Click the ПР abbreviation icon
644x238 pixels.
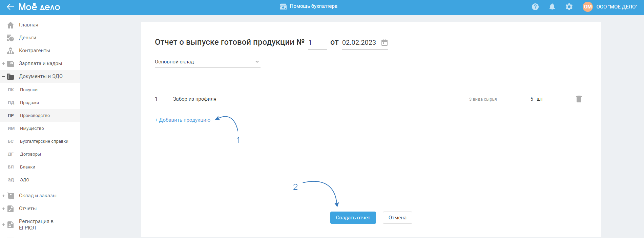point(11,116)
